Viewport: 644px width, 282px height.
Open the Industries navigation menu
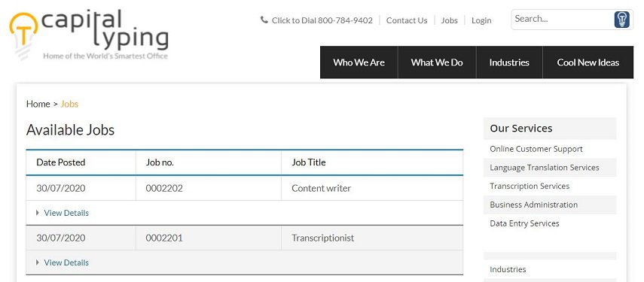pyautogui.click(x=509, y=62)
